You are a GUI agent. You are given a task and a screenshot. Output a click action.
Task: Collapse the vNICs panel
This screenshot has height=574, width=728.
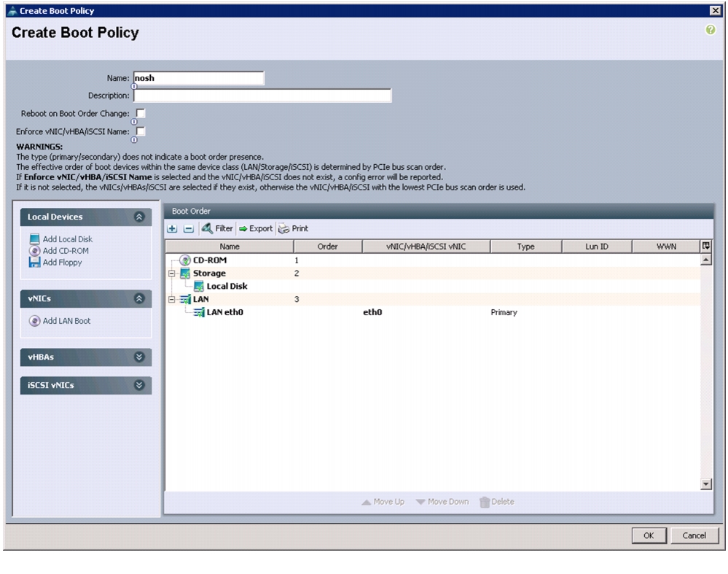[x=138, y=299]
